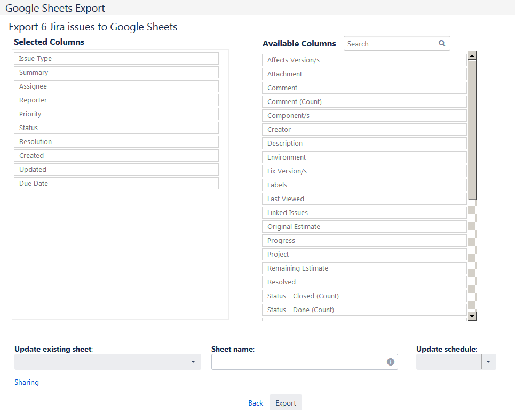This screenshot has height=420, width=515.
Task: Pick Attachment from Available Columns
Action: click(365, 74)
